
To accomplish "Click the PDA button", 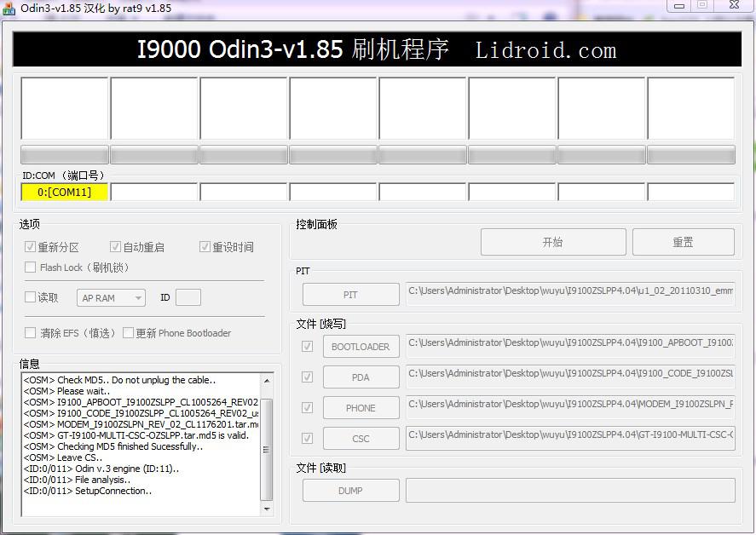I will (x=361, y=377).
